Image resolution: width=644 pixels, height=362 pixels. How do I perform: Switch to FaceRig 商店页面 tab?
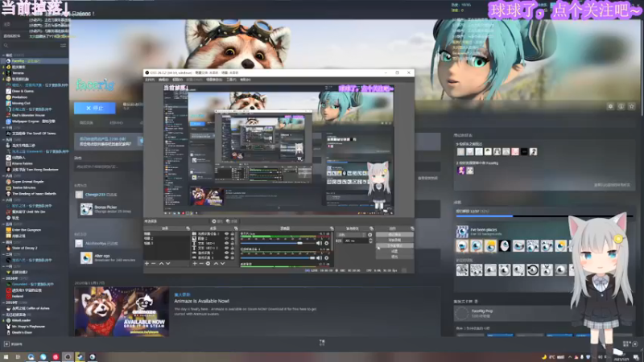[86, 123]
